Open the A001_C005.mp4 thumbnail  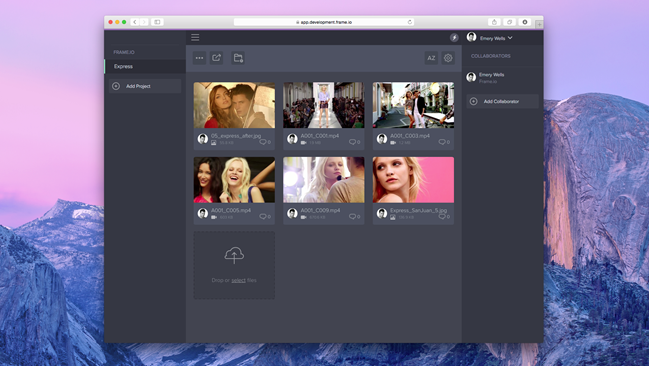pos(234,180)
